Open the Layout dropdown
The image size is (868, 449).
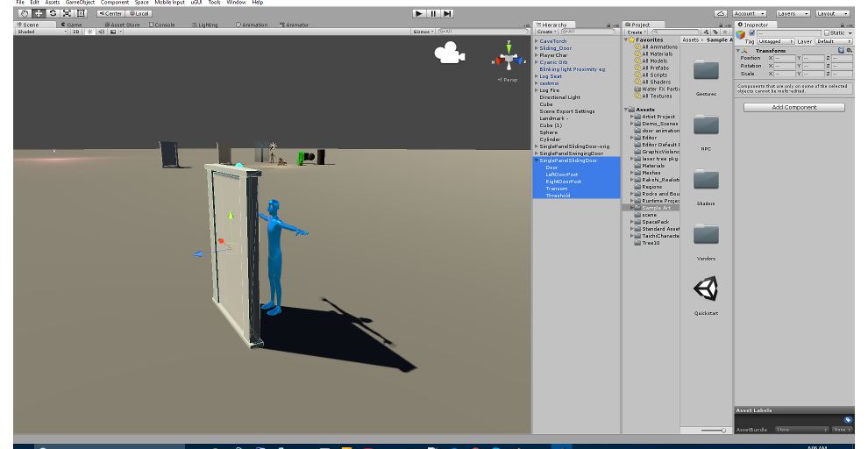point(833,13)
